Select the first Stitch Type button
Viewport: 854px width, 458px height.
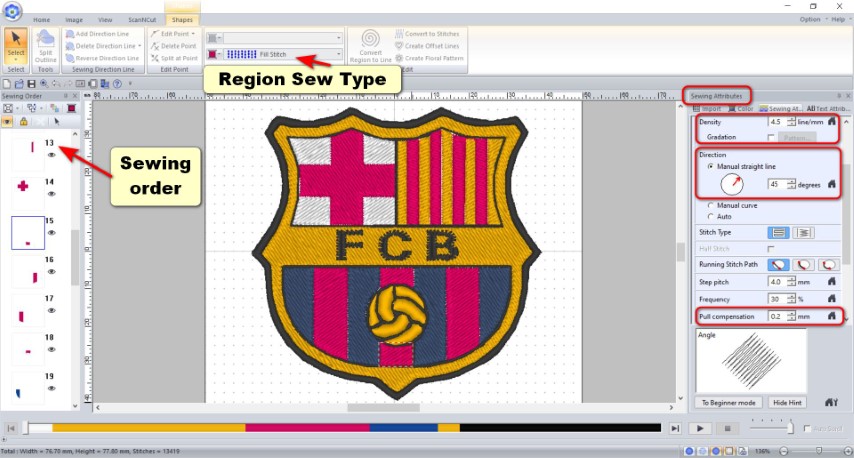pyautogui.click(x=778, y=233)
